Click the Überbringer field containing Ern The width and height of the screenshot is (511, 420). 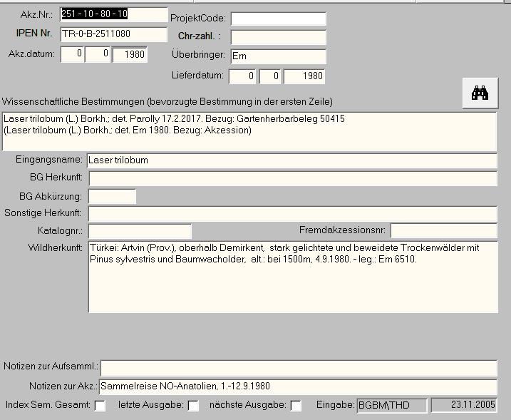[x=278, y=56]
